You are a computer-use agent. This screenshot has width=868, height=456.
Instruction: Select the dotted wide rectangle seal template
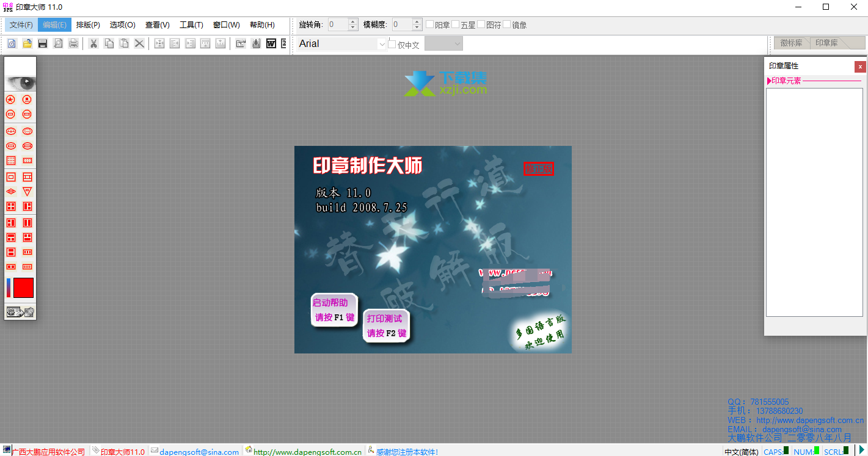(x=27, y=161)
